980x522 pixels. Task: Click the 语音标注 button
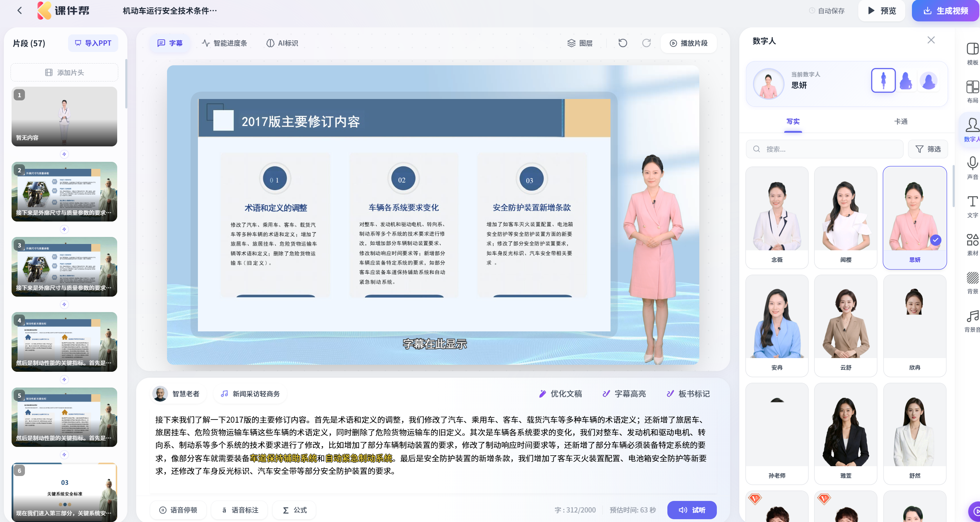(x=239, y=510)
